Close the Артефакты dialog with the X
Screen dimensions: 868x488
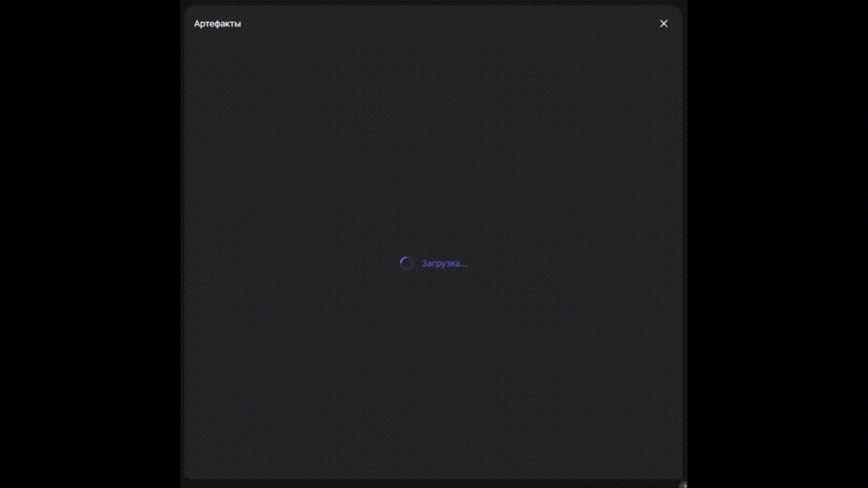pyautogui.click(x=664, y=24)
